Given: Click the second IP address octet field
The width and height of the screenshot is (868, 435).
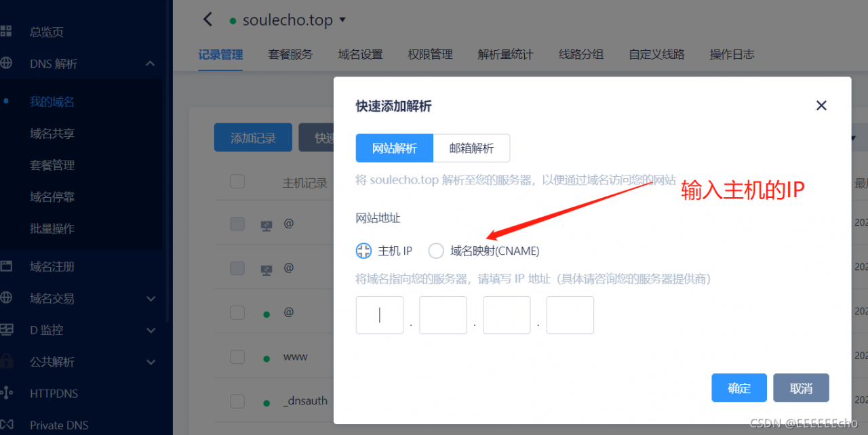Looking at the screenshot, I should click(443, 315).
